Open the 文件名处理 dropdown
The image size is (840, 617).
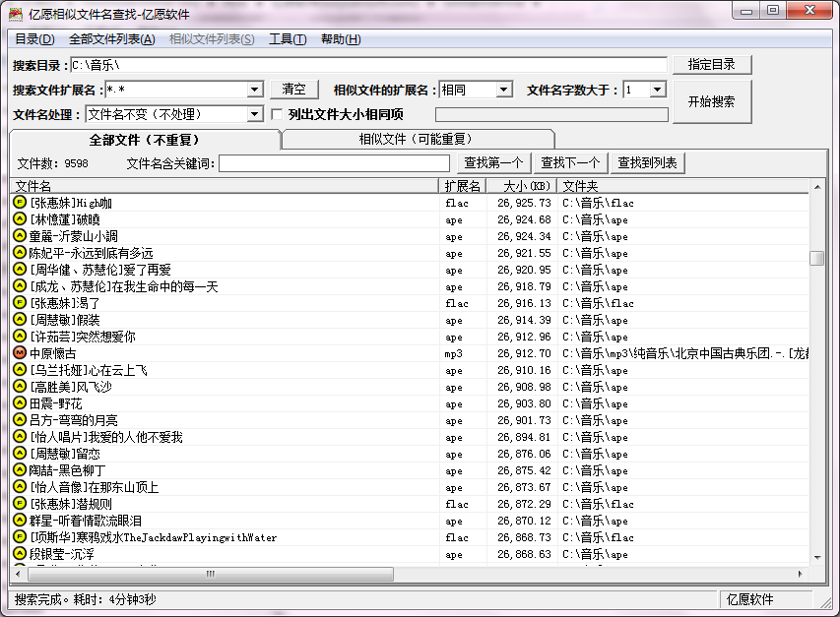(252, 113)
